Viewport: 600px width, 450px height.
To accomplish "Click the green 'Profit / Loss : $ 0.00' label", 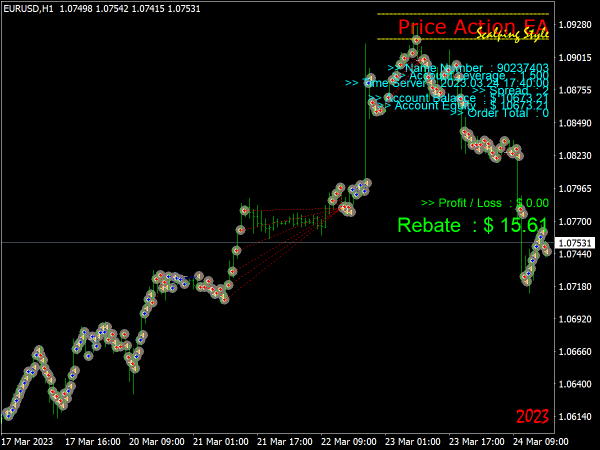I will [x=485, y=203].
